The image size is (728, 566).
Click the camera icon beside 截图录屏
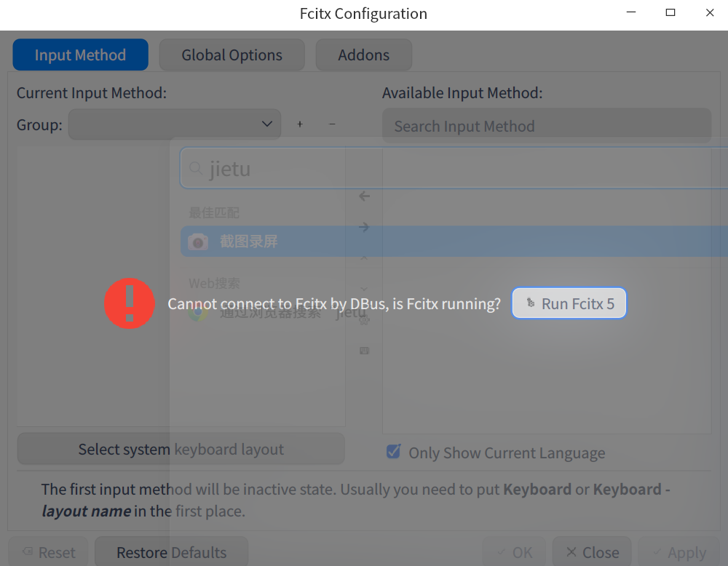point(198,242)
